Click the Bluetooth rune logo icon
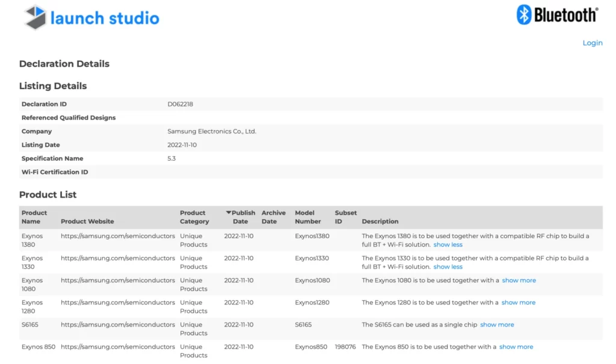 [524, 15]
